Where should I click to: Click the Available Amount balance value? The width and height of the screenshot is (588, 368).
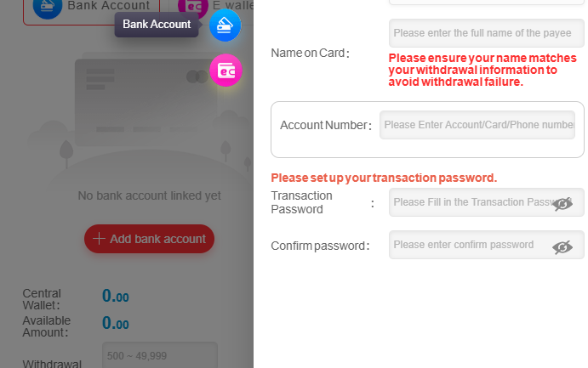point(116,323)
